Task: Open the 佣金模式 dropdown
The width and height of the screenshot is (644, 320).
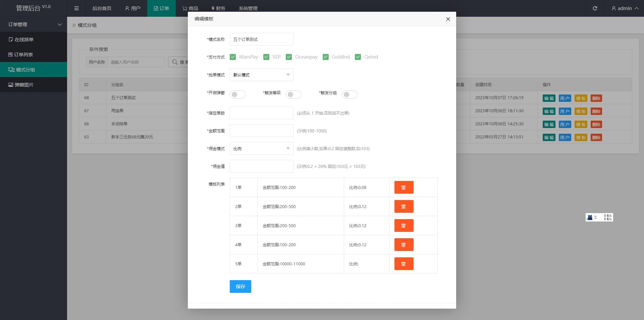Action: (261, 148)
